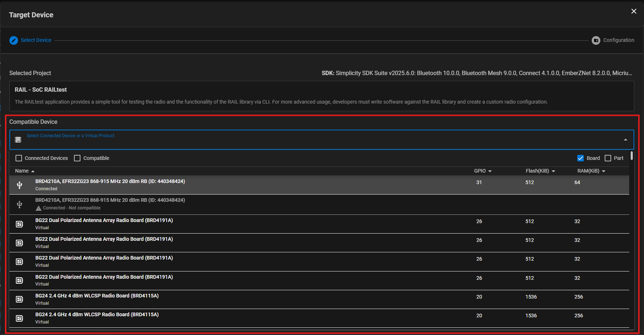Screen dimensions: 644x335
Task: Open the Configuration step icon
Action: tap(596, 40)
